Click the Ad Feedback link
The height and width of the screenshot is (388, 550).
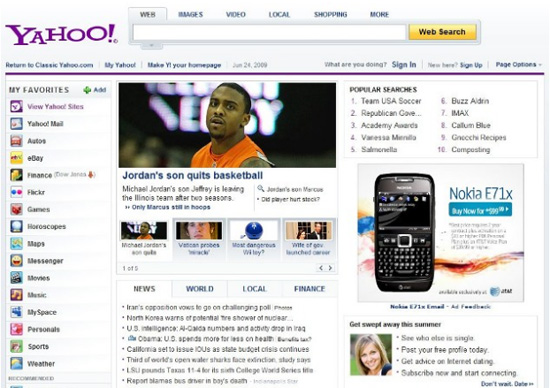pyautogui.click(x=471, y=307)
